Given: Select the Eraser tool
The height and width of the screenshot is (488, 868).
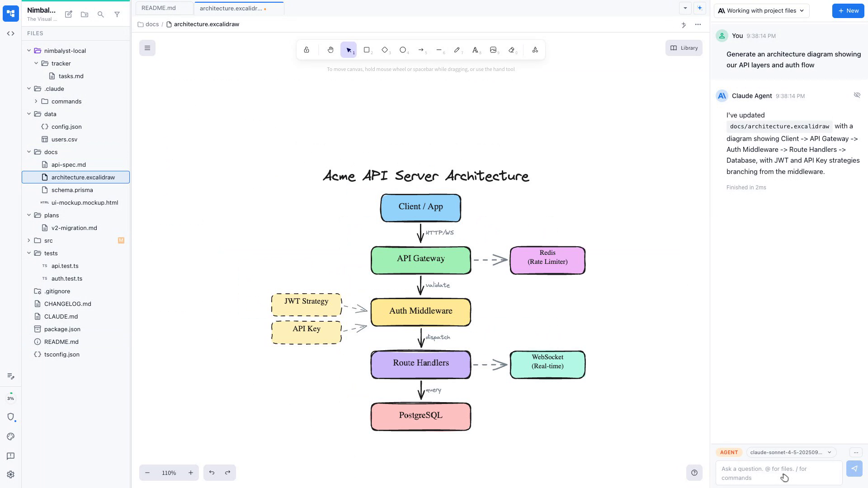Looking at the screenshot, I should tap(511, 50).
